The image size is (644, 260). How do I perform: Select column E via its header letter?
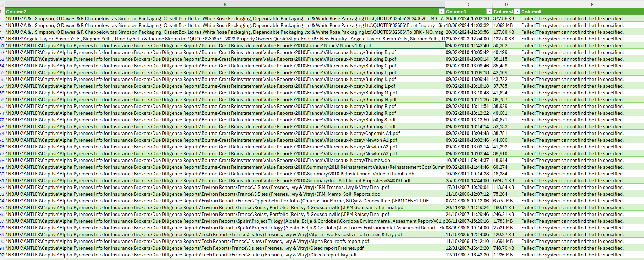click(x=592, y=4)
